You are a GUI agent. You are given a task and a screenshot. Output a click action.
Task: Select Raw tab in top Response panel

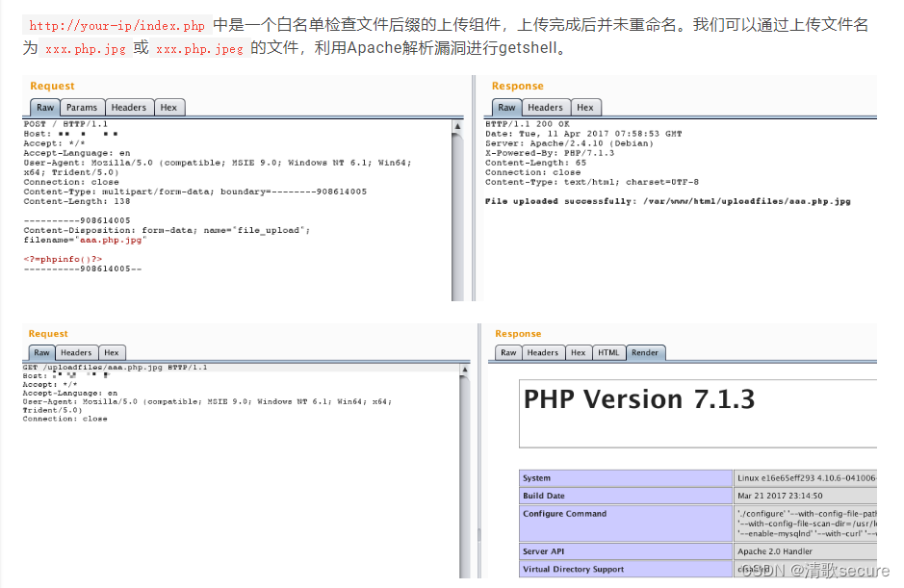tap(506, 107)
